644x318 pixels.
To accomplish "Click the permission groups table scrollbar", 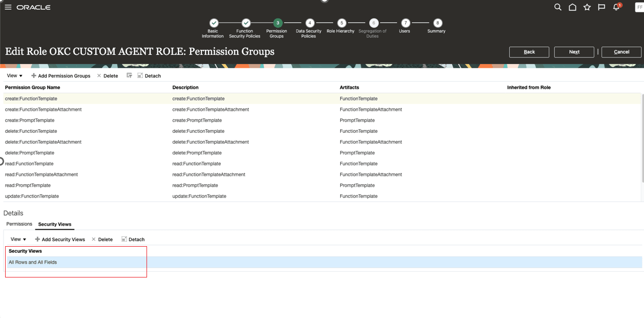I will (x=642, y=138).
